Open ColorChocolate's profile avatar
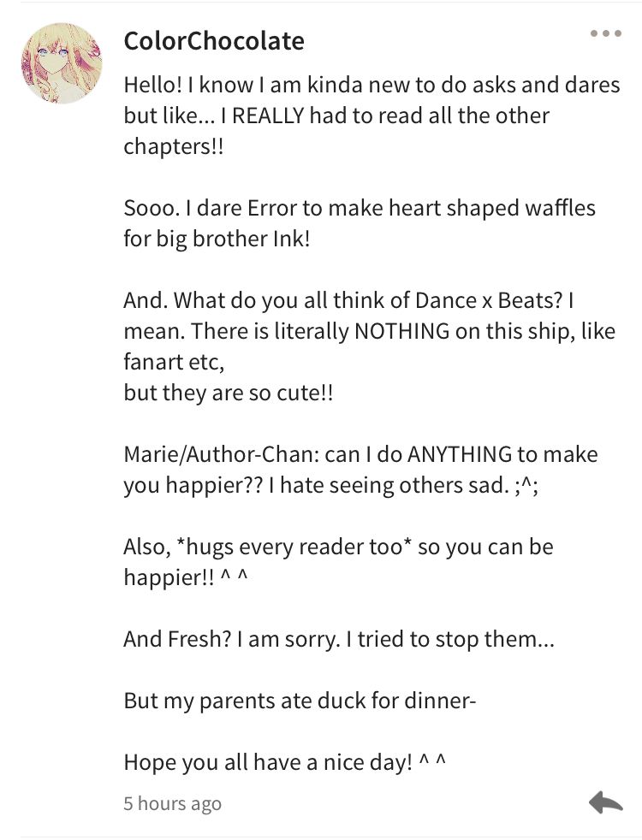The height and width of the screenshot is (840, 642). (x=61, y=62)
